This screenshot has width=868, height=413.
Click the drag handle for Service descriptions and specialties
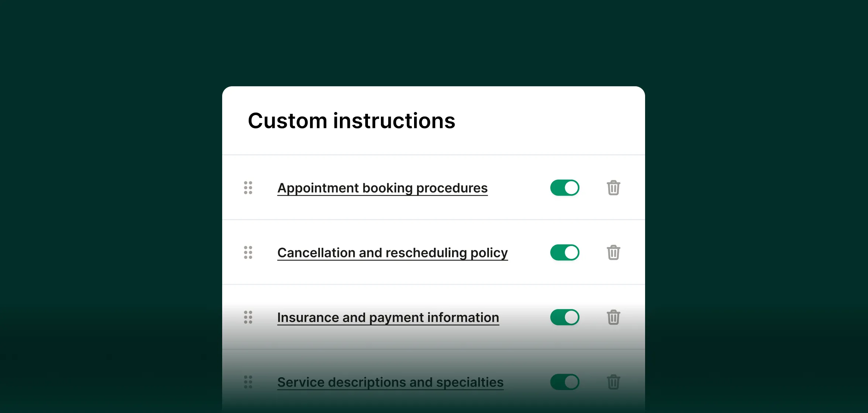[x=248, y=382]
